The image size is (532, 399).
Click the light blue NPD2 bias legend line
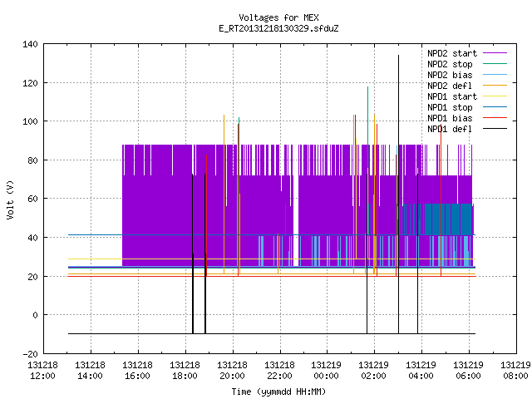495,74
